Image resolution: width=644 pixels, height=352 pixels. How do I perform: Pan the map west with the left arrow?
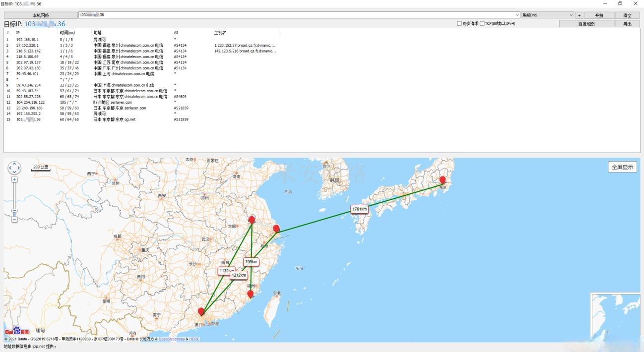(10, 168)
